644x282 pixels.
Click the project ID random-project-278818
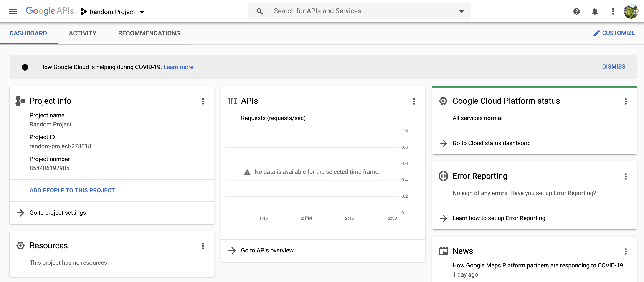coord(60,146)
